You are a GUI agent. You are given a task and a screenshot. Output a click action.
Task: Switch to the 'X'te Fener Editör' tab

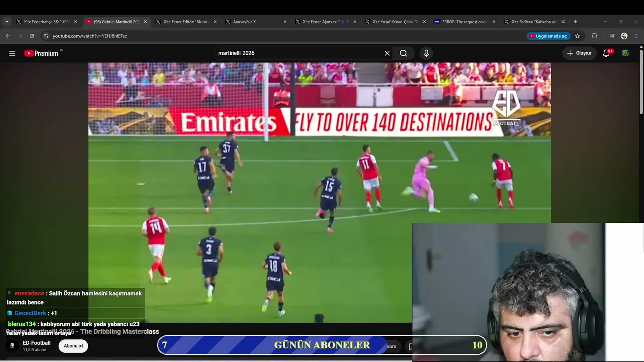click(186, 22)
